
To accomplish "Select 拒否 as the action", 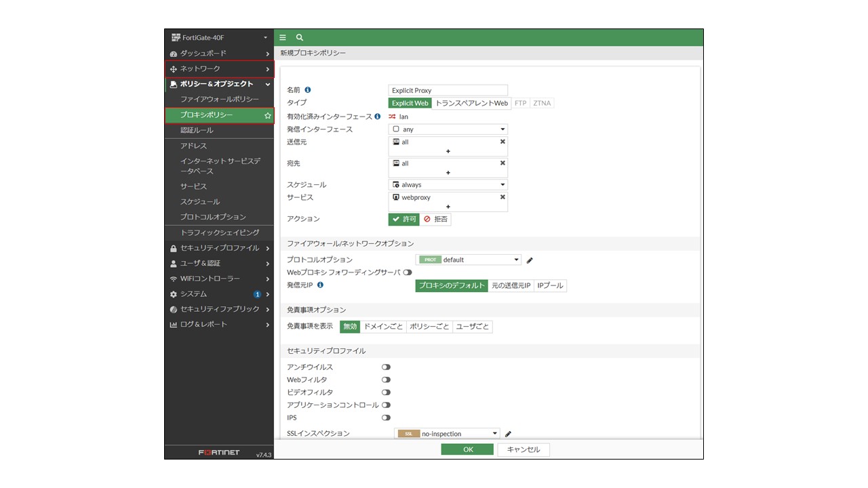I will [x=436, y=220].
